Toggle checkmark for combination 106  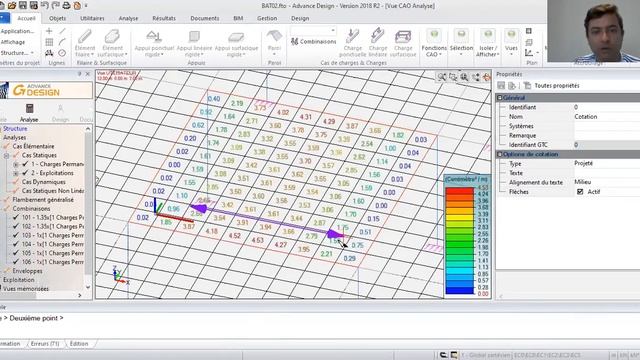coord(16,262)
